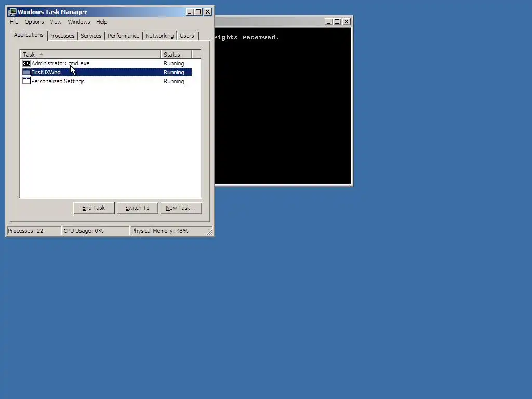Switch to the Users tab
The image size is (532, 399).
[x=187, y=36]
